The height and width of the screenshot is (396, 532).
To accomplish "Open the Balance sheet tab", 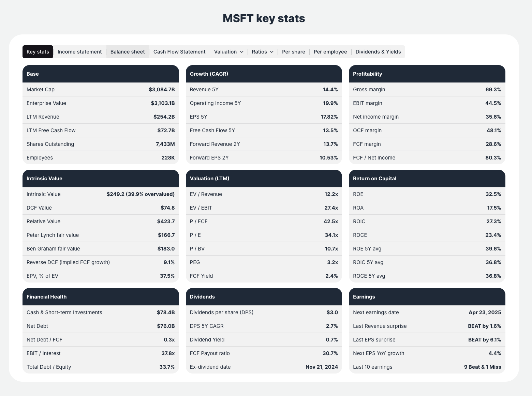I will point(128,51).
